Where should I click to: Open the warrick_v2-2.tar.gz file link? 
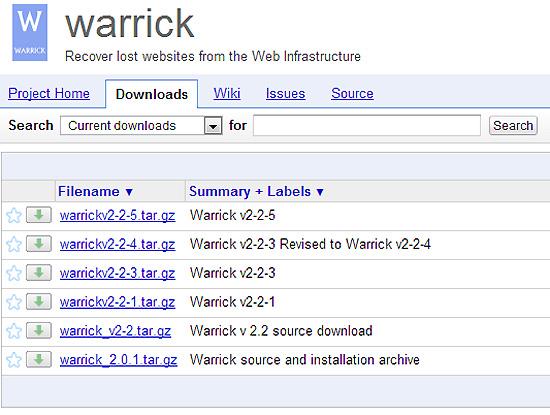tap(115, 331)
